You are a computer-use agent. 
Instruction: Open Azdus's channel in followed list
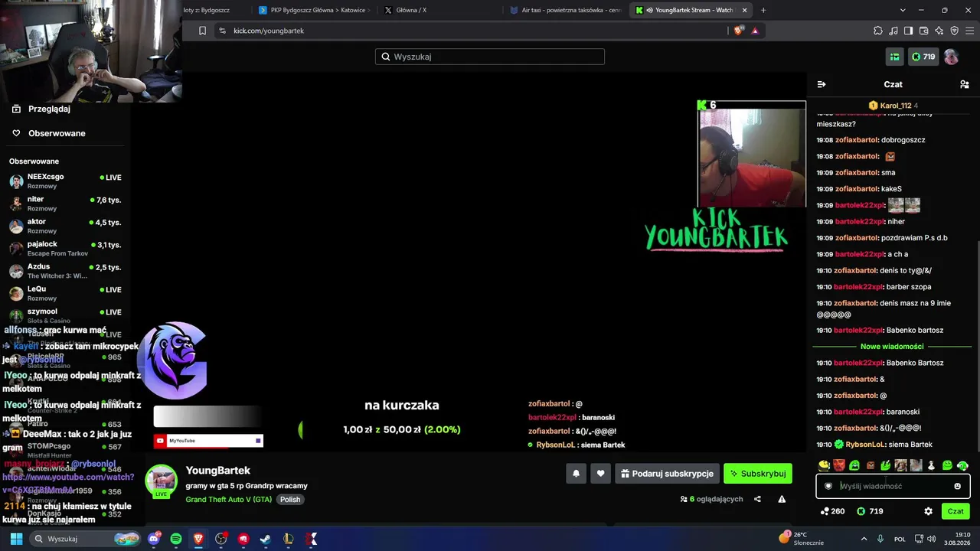point(65,271)
